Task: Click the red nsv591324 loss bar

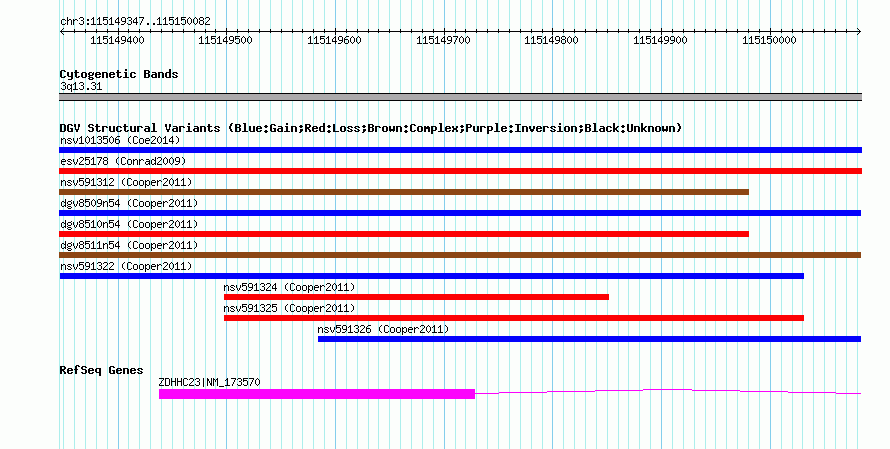Action: click(417, 297)
